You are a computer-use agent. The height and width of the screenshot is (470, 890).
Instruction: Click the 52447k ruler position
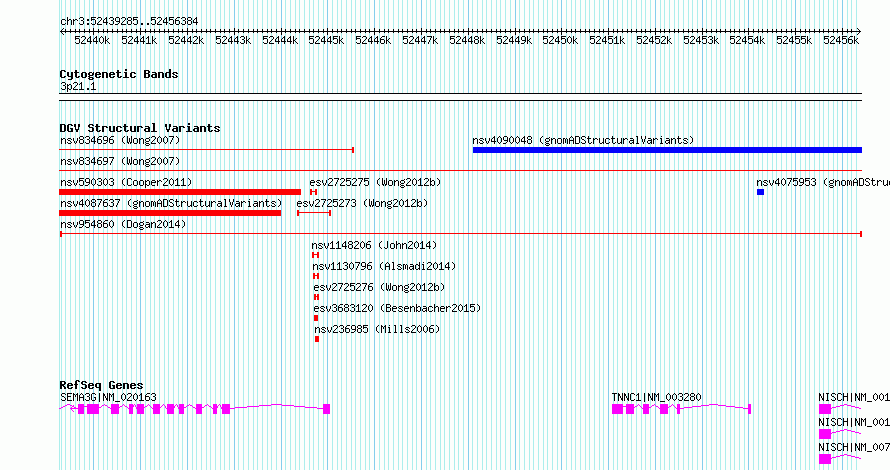(420, 40)
